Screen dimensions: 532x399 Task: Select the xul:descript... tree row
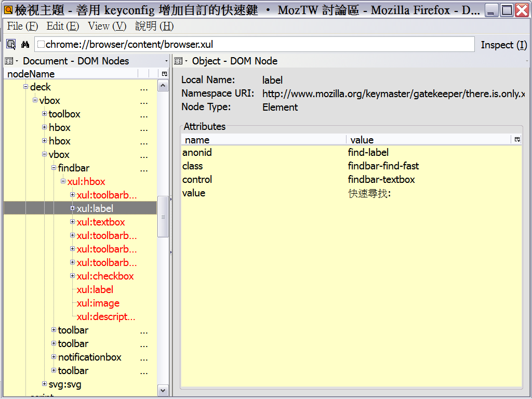[81, 317]
